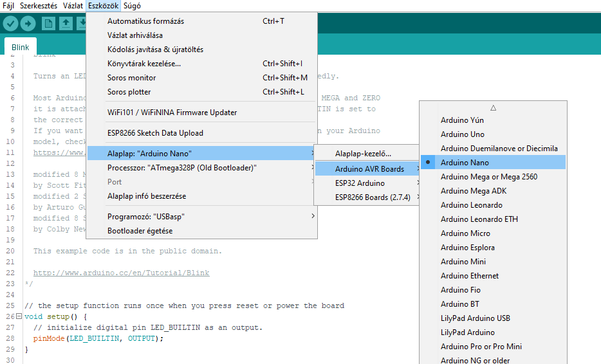Choose ESP8266 Sketch Data Upload
This screenshot has height=364, width=601.
coord(202,133)
